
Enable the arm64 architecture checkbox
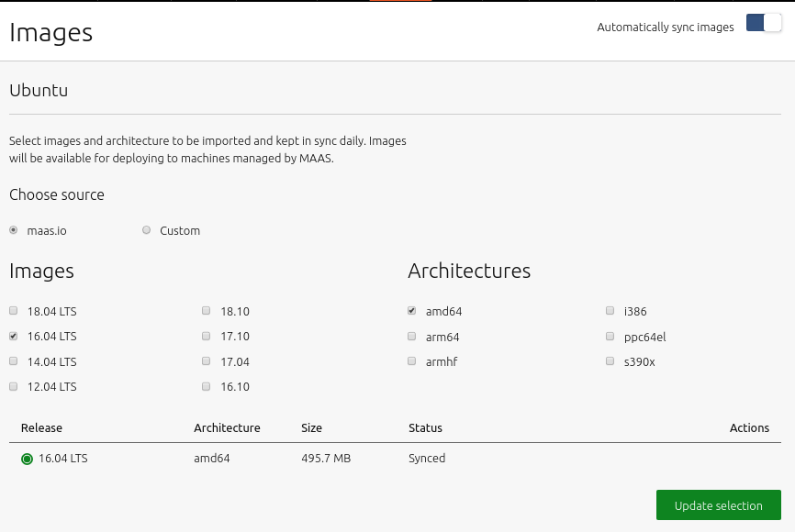point(412,337)
